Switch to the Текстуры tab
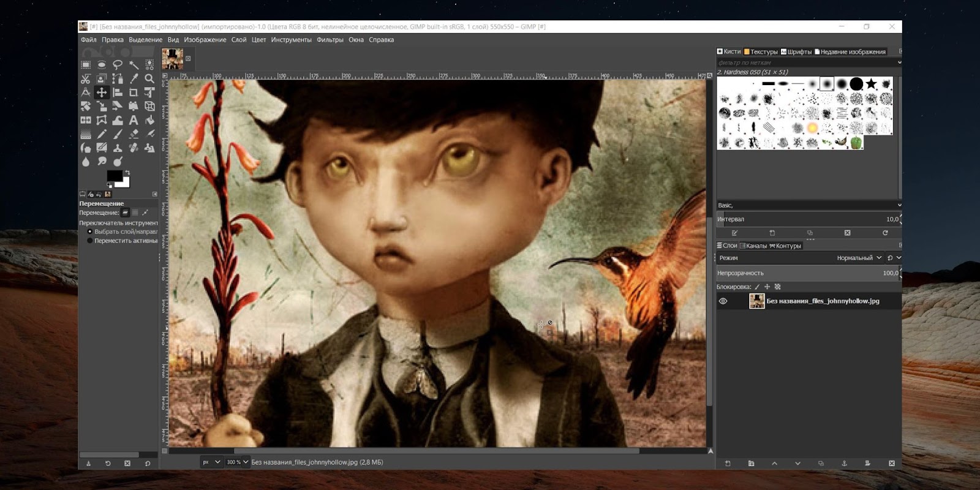The image size is (980, 490). pos(761,52)
